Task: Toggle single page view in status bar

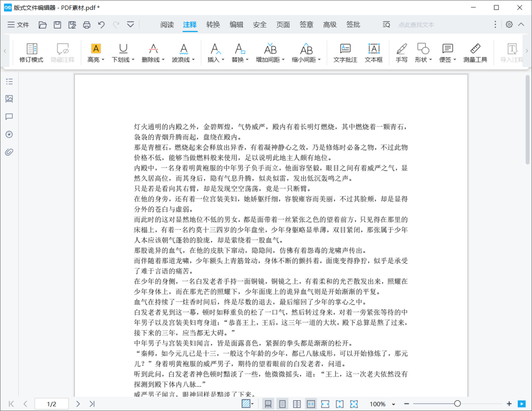Action: pos(268,404)
